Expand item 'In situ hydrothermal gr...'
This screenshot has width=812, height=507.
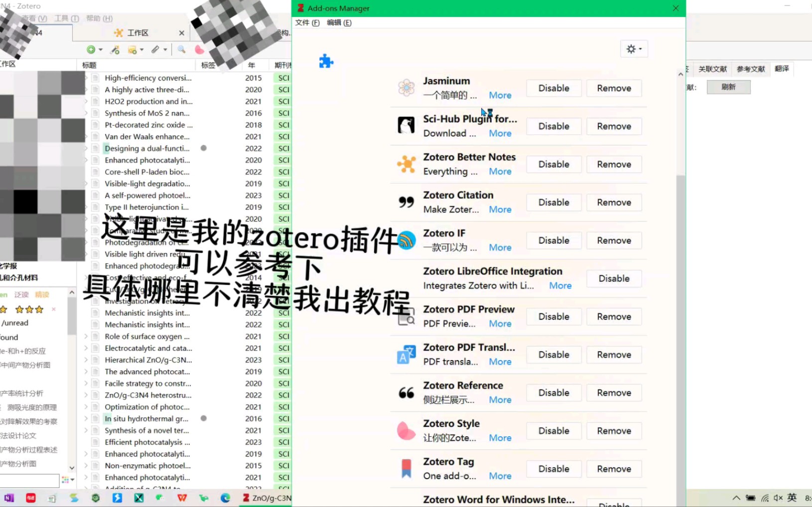point(86,418)
